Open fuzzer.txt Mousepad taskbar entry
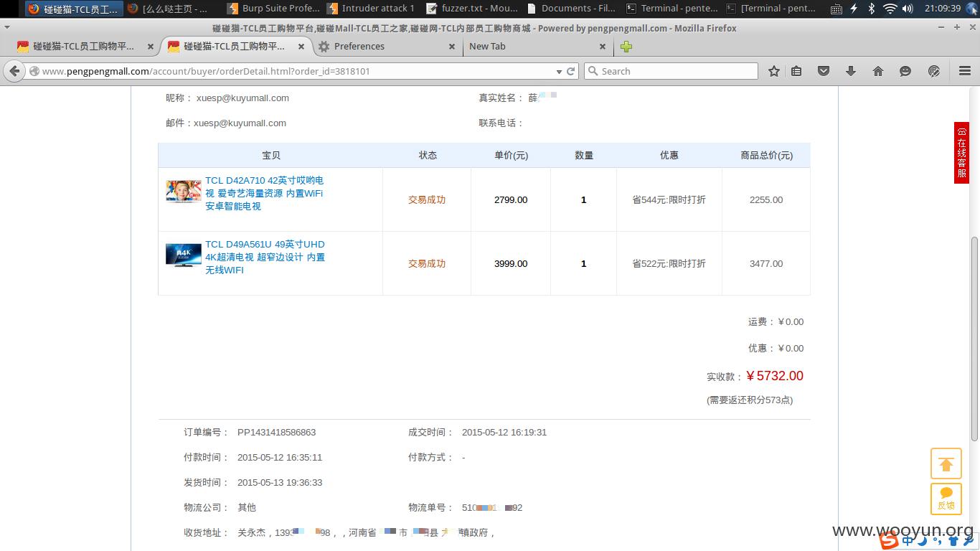This screenshot has height=551, width=980. [472, 9]
